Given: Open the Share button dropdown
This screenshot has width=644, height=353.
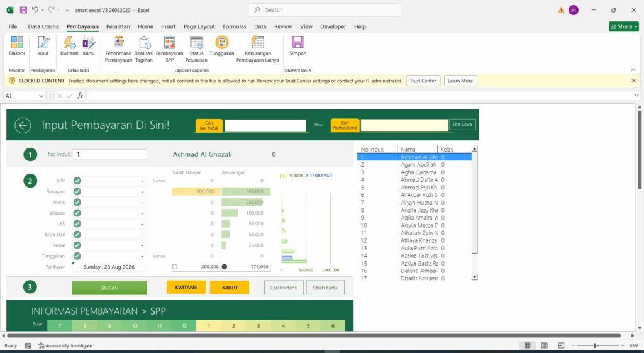Looking at the screenshot, I should tap(624, 26).
